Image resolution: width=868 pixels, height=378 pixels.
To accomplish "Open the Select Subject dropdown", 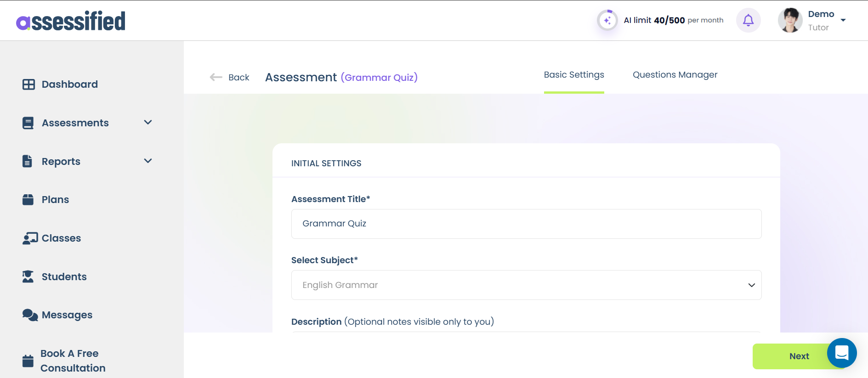I will pos(526,285).
